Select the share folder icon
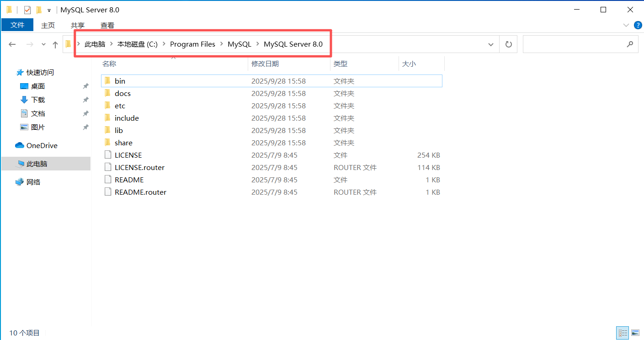The height and width of the screenshot is (340, 644). coord(107,143)
